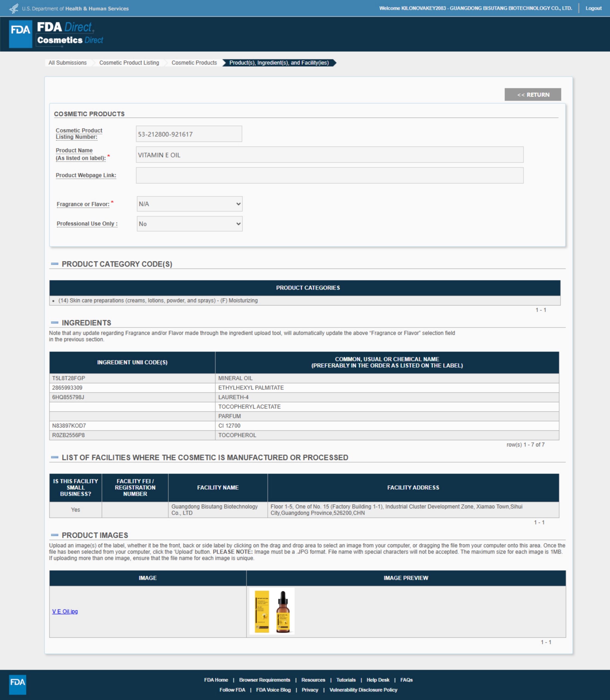The image size is (610, 700).
Task: Click the FDA logo in header
Action: tap(20, 34)
